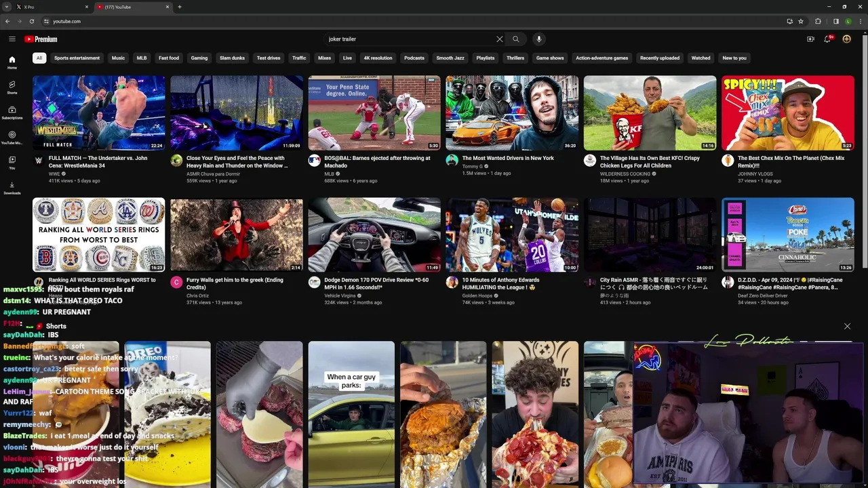Image resolution: width=868 pixels, height=488 pixels.
Task: Open the KFC Crispy Chicken Legs thumbnail
Action: click(x=650, y=113)
